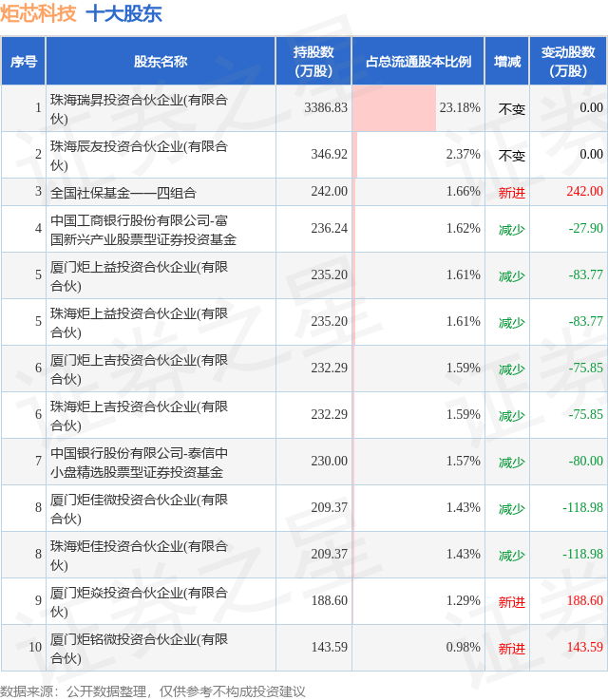The width and height of the screenshot is (608, 700).
Task: Click shareholding value 346.92
Action: 329,154
